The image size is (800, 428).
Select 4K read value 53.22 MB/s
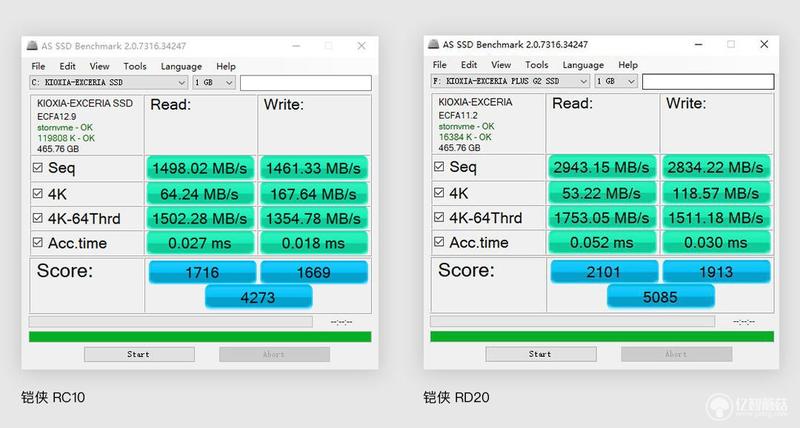(x=602, y=193)
